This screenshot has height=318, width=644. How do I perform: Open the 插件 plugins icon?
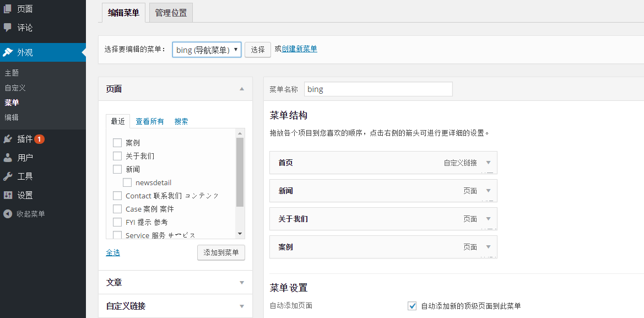pyautogui.click(x=9, y=138)
